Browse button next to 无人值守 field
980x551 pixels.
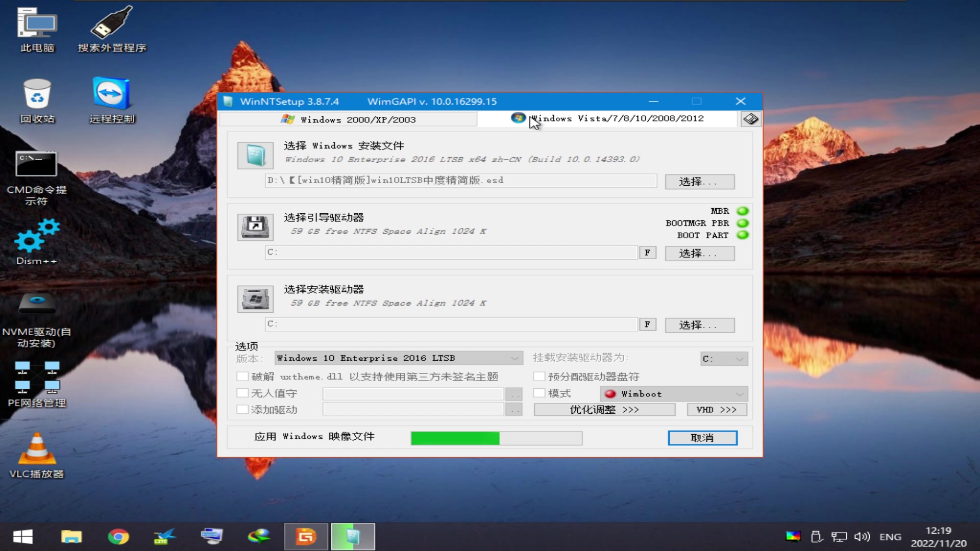click(x=513, y=394)
